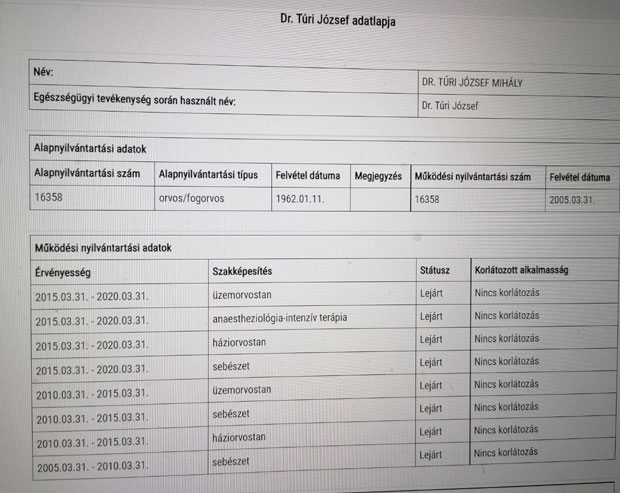Click 16358 under 'Működési nyilvántartási szám'
Image resolution: width=620 pixels, height=493 pixels.
coord(427,199)
